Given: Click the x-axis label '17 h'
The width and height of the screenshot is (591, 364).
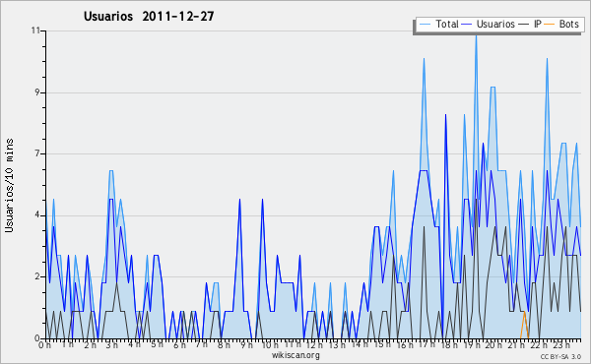Looking at the screenshot, I should [x=427, y=344].
